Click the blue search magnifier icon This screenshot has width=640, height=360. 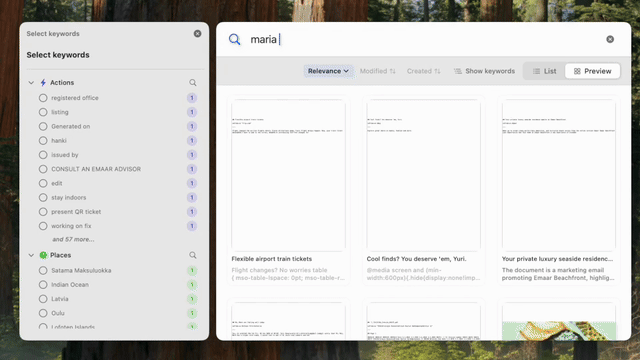tap(234, 39)
